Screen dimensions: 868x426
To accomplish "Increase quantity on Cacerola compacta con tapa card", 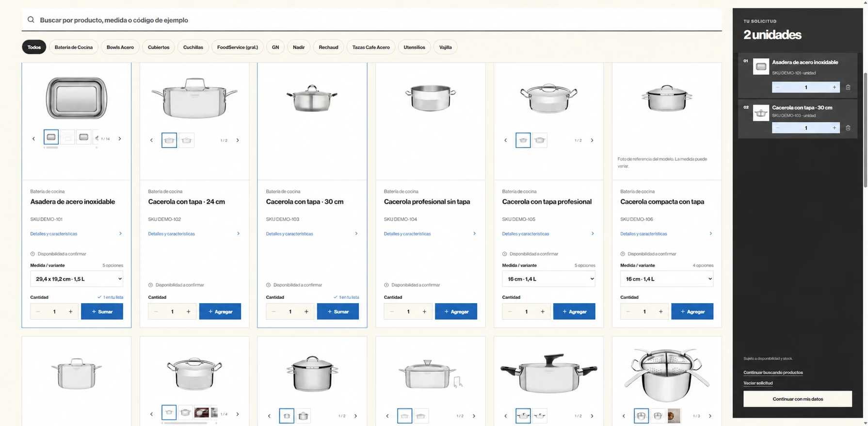I will click(660, 311).
